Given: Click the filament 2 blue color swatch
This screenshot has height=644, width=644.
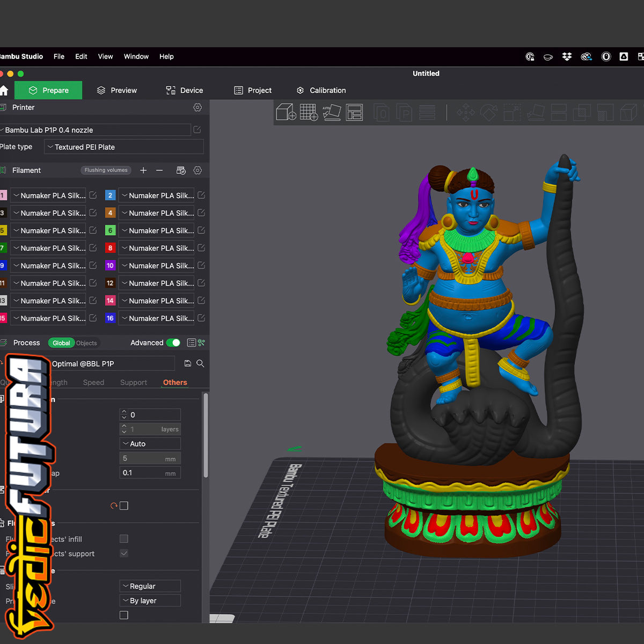Looking at the screenshot, I should pyautogui.click(x=110, y=195).
